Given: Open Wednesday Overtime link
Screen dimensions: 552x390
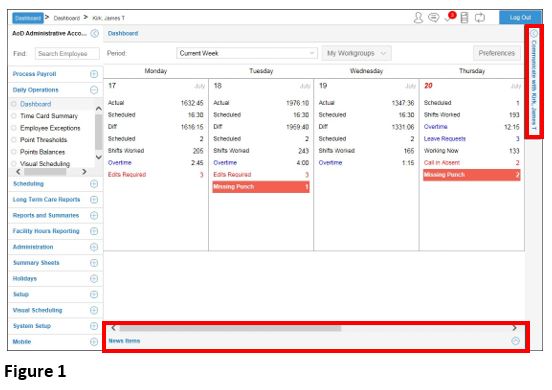Looking at the screenshot, I should pyautogui.click(x=330, y=163).
